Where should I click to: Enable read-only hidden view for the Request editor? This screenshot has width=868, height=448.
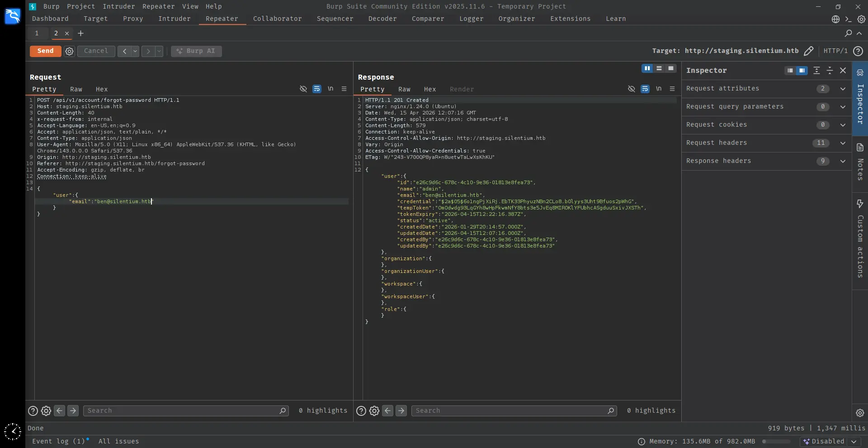[303, 89]
